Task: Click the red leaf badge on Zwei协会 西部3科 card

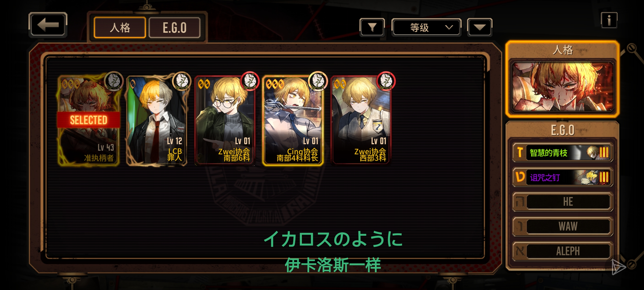Action: click(x=386, y=81)
